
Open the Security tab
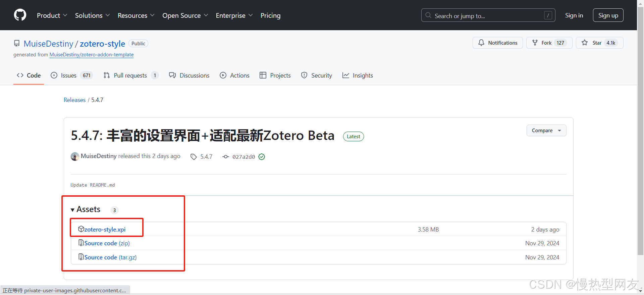click(317, 76)
